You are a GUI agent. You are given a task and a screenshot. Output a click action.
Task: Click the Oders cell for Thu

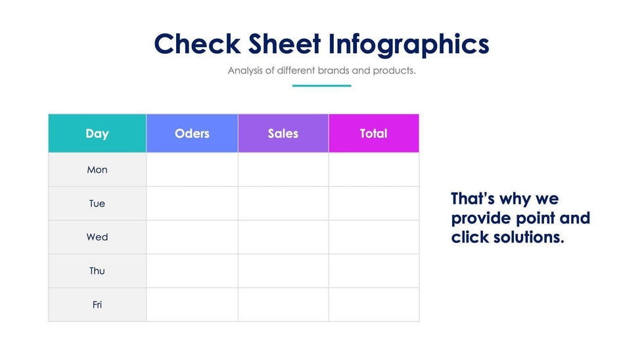point(192,271)
